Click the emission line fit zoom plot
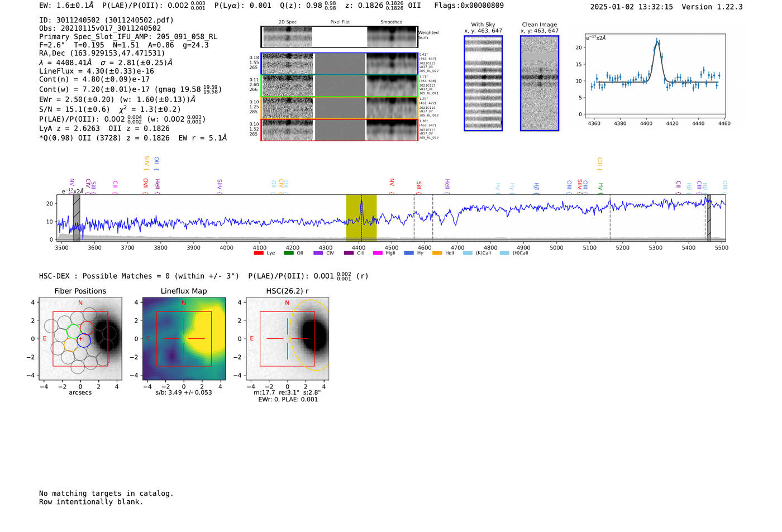782x532 pixels. pos(655,76)
